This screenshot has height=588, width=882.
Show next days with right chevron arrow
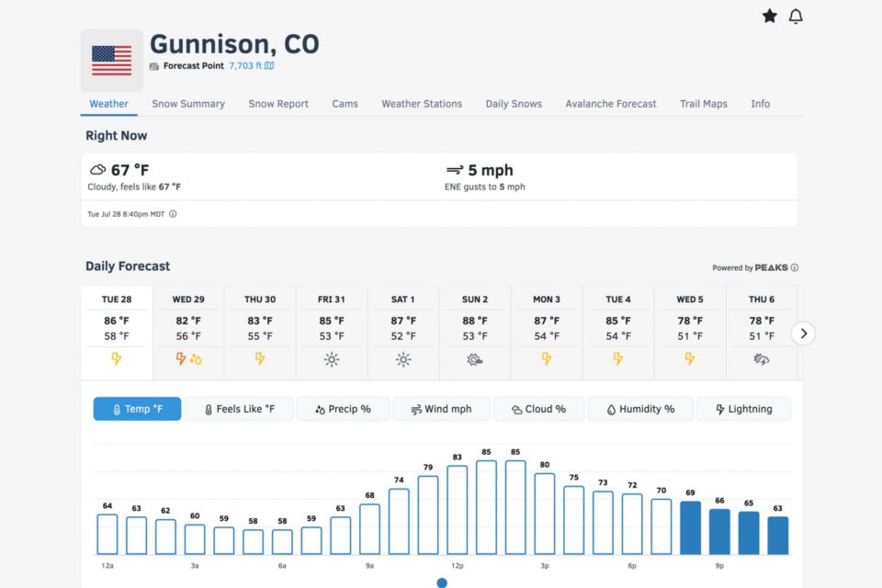(803, 334)
